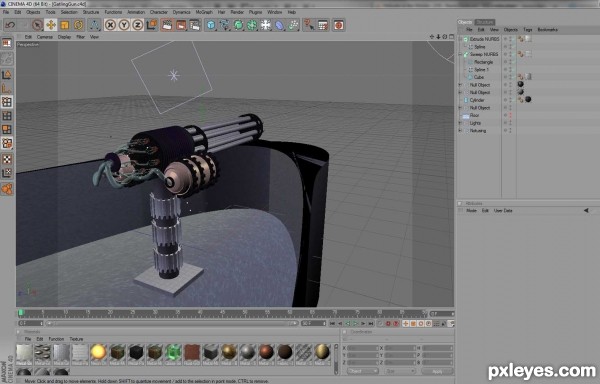Select the Sweep NURBS object
Screen dimensions: 600x384
click(x=484, y=54)
